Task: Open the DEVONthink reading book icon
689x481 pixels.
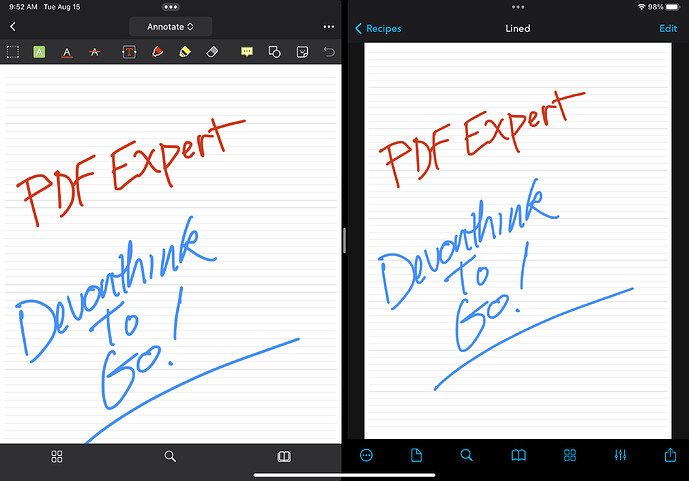Action: (x=519, y=455)
